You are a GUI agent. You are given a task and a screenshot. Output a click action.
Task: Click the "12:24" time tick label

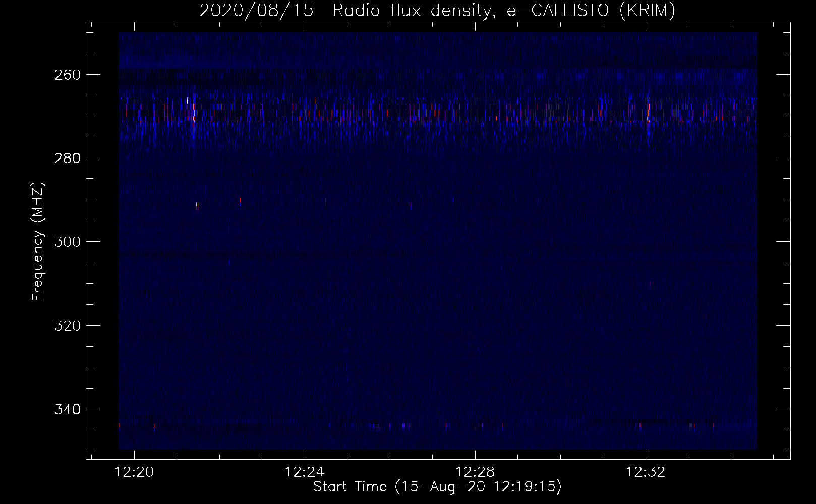305,472
